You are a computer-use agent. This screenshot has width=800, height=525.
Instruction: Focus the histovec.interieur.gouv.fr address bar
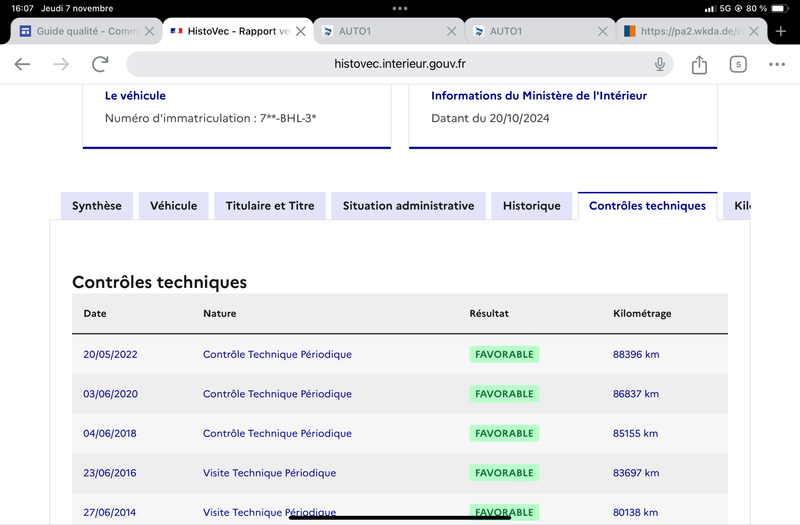point(399,64)
